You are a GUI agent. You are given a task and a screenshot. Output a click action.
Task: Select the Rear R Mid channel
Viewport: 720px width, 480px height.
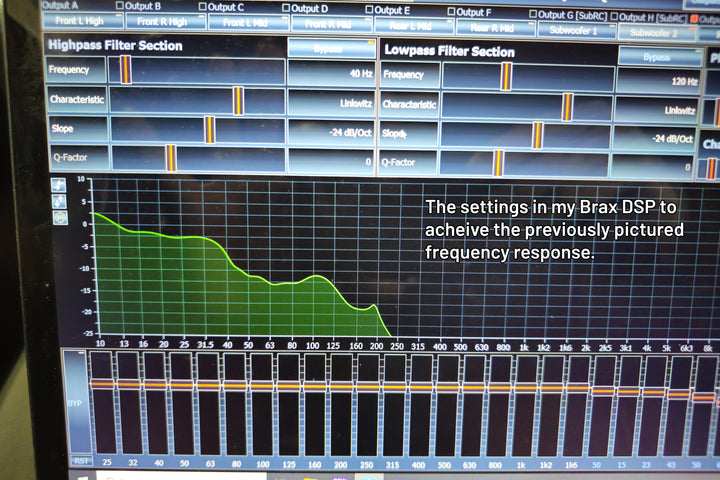[x=495, y=28]
